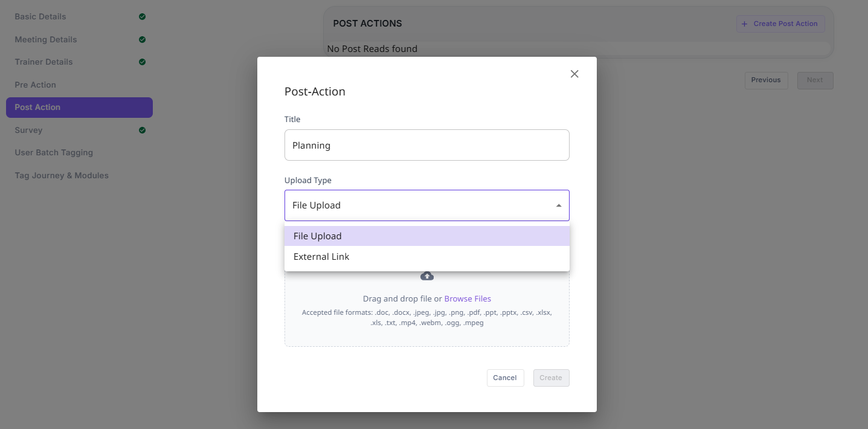Go to Meeting Details section
Screen dimensions: 868x429
[x=46, y=39]
